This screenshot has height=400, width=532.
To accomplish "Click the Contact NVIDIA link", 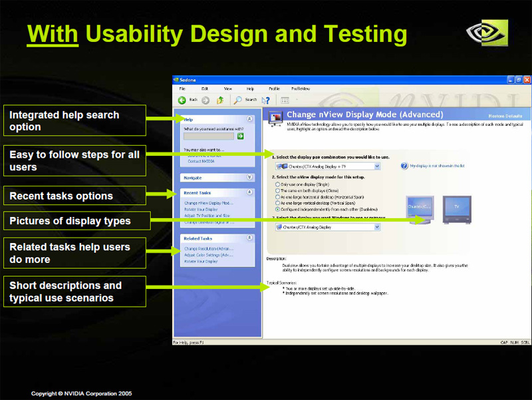I will [x=201, y=161].
